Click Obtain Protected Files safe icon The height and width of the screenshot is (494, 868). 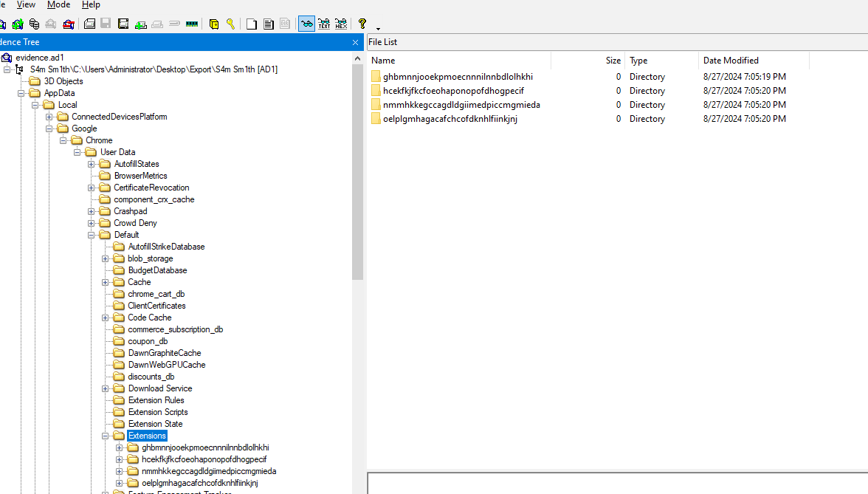[x=214, y=24]
